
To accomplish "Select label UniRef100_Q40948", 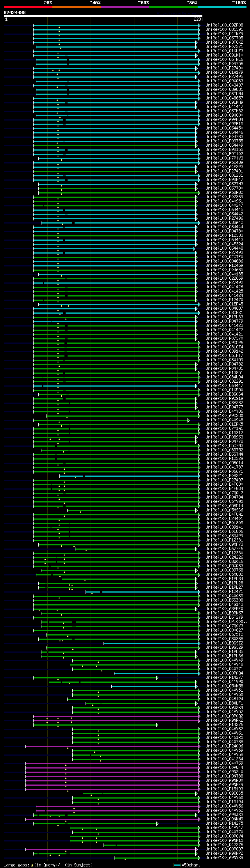I will point(224,420).
